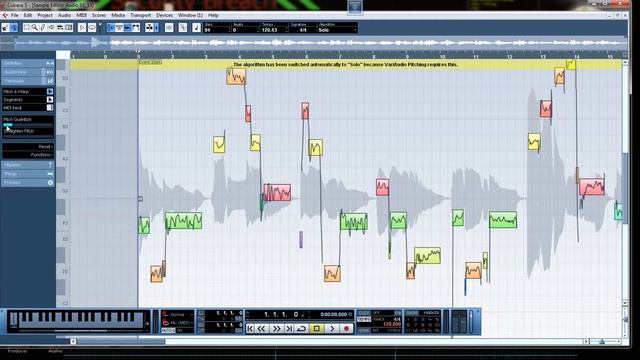Click the tempo 120.000 value in transport
Viewport: 640px width, 360px height.
pyautogui.click(x=391, y=324)
